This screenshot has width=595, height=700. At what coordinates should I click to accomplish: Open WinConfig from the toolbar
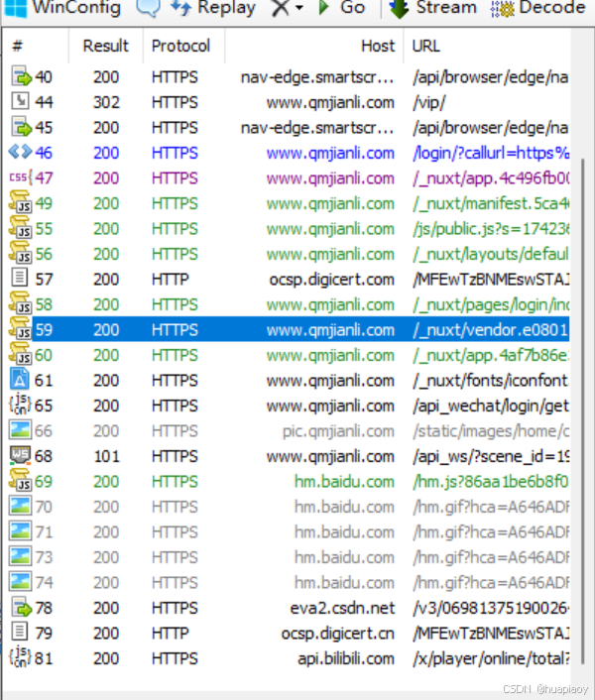tap(62, 8)
